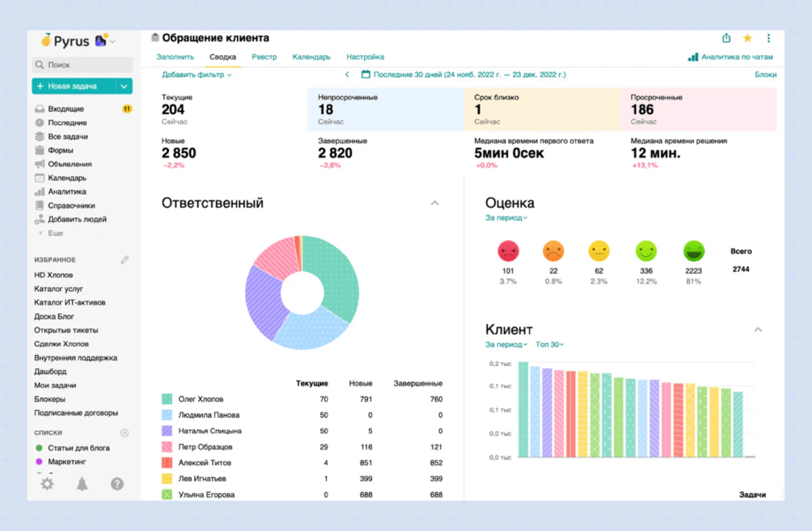
Task: Open the Формы icon
Action: point(40,150)
